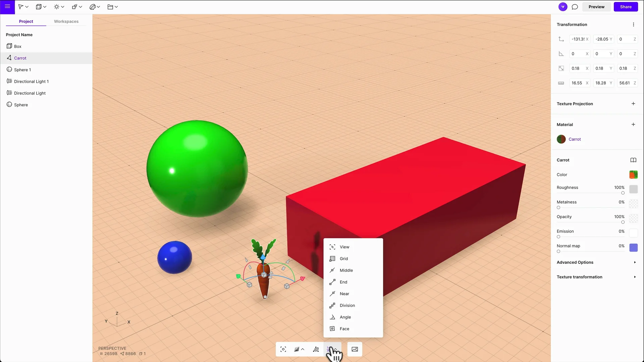
Task: Open the hamburger menu in the top left corner
Action: coord(7,7)
